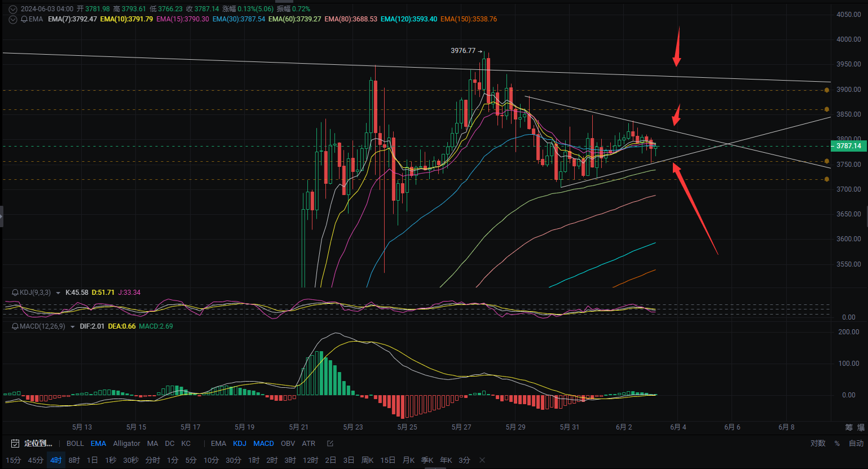Switch to the 1分 timeframe
The width and height of the screenshot is (868, 469).
click(173, 461)
